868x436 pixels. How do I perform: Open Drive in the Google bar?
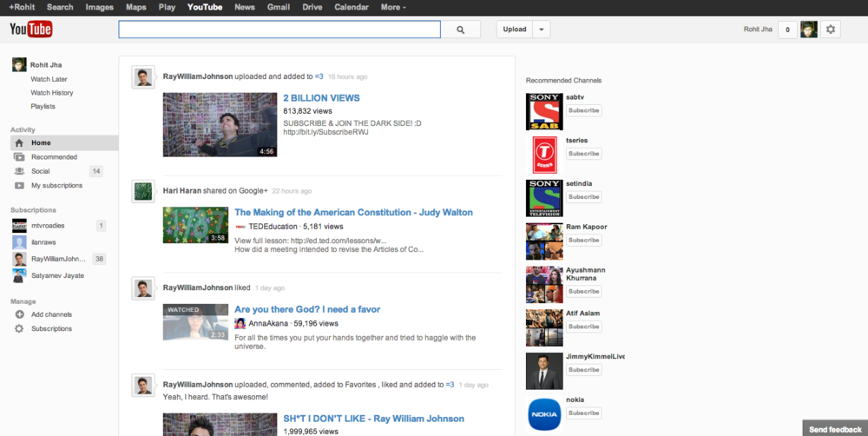coord(312,7)
